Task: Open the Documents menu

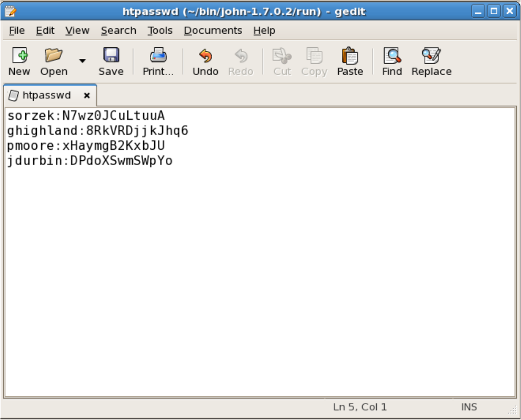Action: (x=213, y=30)
